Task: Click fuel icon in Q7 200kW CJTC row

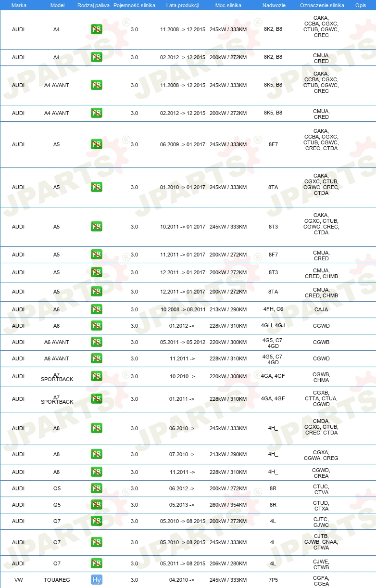Action: pos(96,521)
